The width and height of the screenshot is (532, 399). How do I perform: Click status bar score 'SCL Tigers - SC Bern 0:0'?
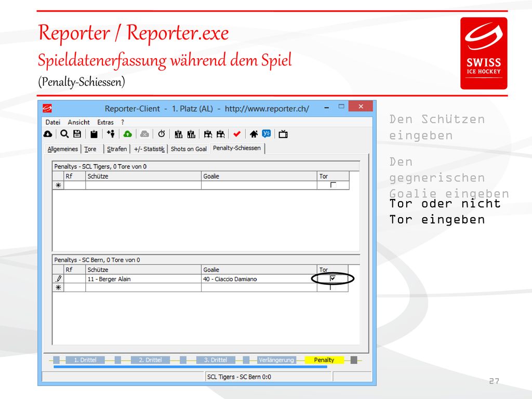coord(239,377)
